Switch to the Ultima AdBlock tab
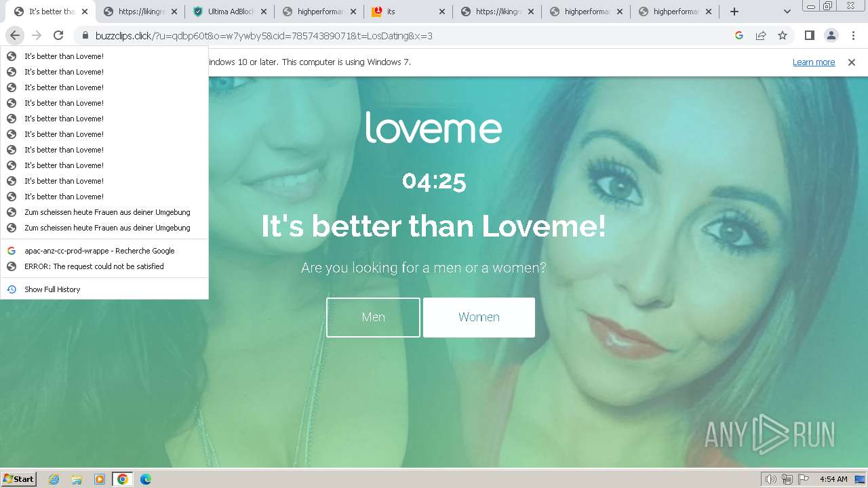The height and width of the screenshot is (488, 868). coord(229,12)
